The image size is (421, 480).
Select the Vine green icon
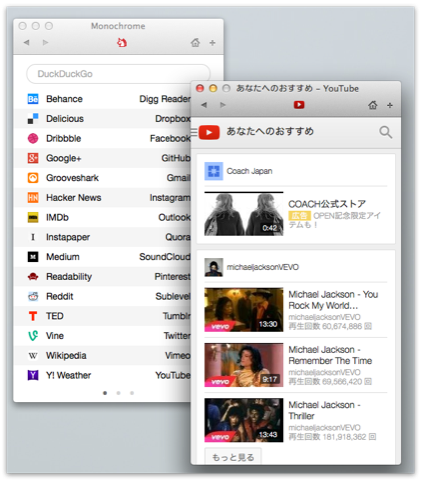pyautogui.click(x=33, y=336)
